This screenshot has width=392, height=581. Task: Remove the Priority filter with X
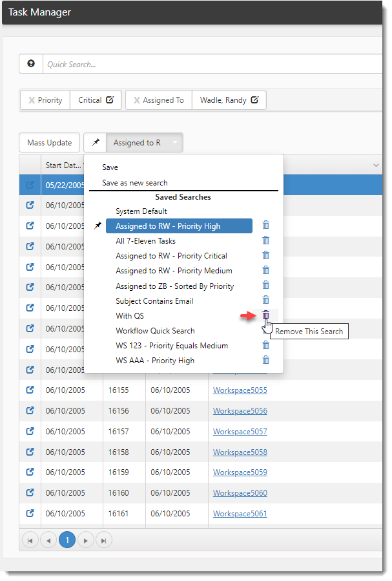point(31,100)
